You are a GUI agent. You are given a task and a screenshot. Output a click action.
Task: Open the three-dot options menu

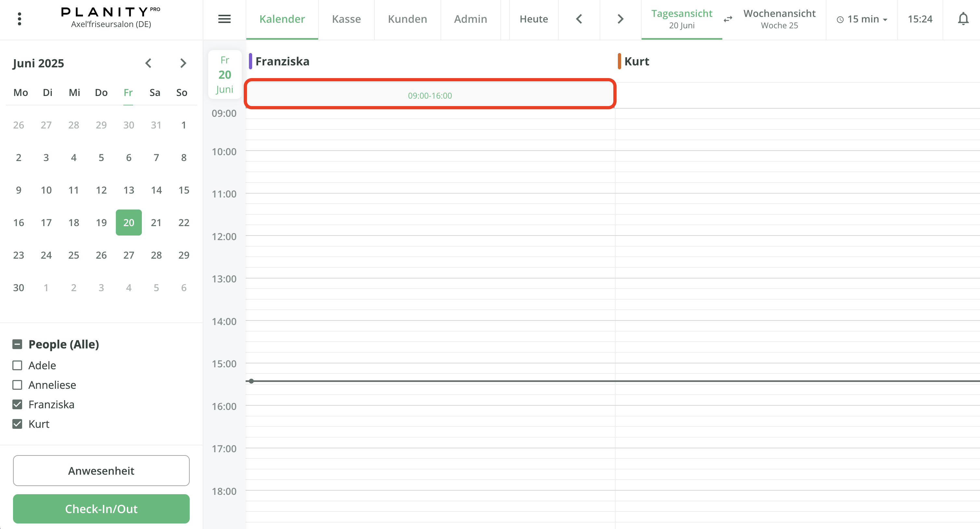point(20,19)
